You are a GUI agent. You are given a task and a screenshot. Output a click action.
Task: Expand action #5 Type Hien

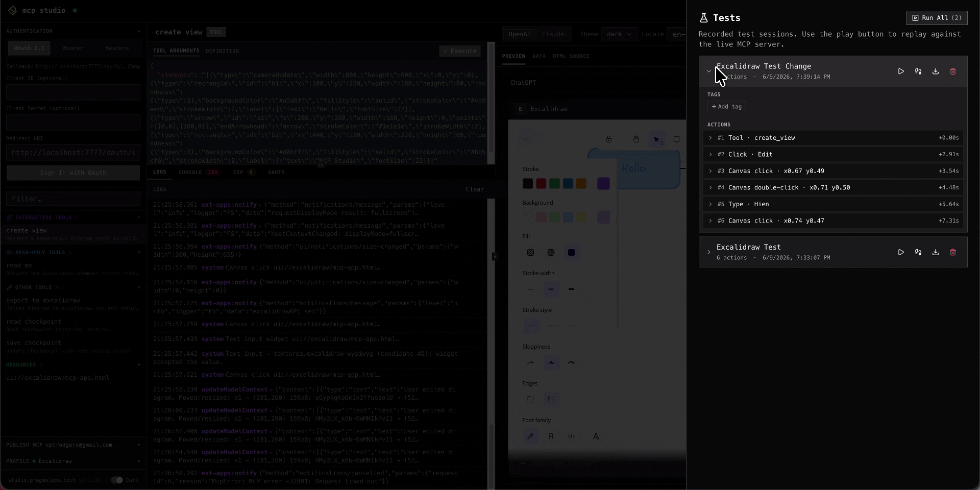[x=710, y=204]
